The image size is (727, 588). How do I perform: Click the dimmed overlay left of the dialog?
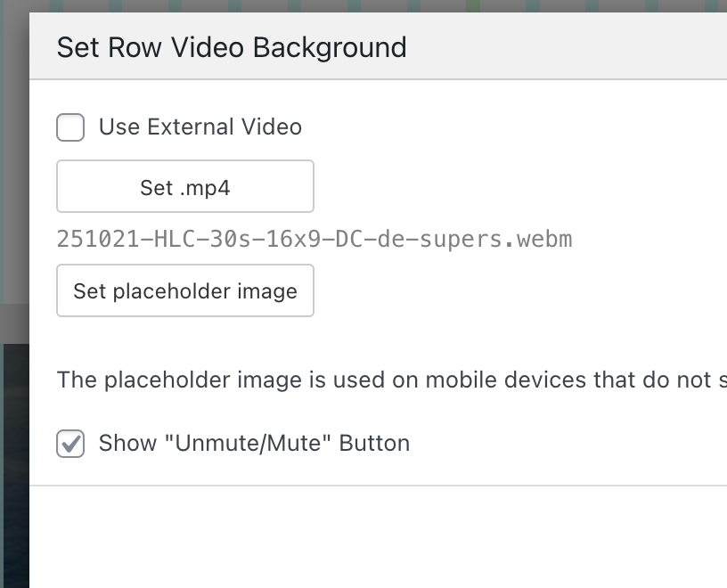click(13, 178)
